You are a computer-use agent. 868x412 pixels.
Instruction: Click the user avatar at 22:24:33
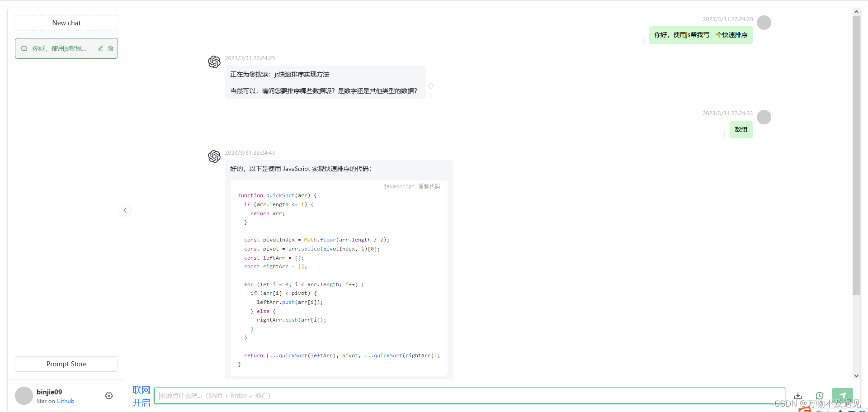764,117
